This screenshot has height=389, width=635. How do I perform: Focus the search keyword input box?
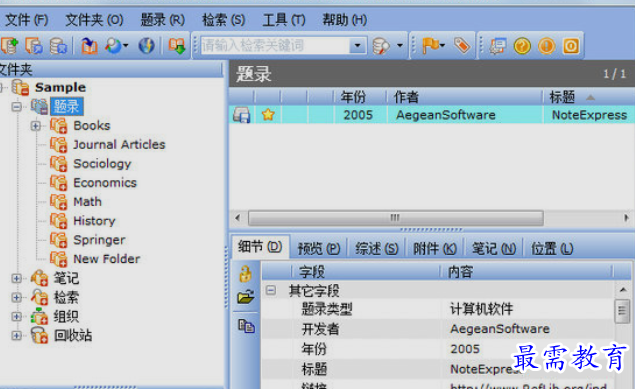click(275, 45)
